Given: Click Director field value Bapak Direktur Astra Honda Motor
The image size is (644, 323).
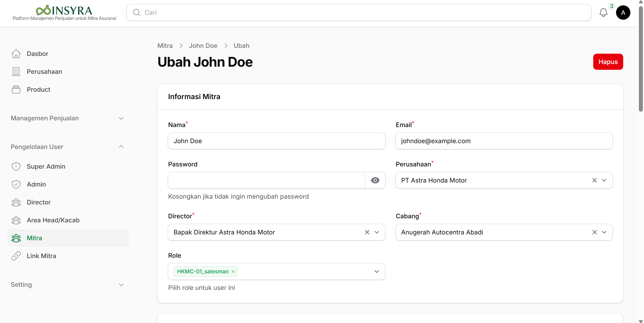Looking at the screenshot, I should (224, 232).
